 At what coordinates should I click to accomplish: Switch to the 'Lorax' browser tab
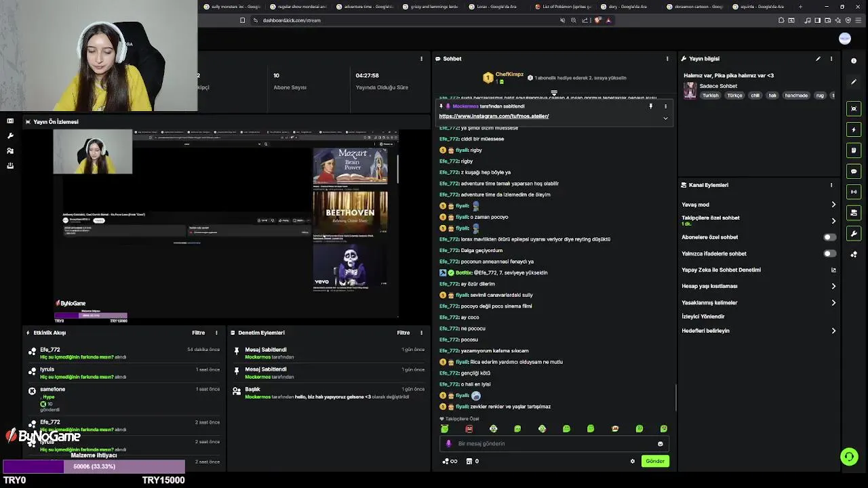[x=496, y=7]
